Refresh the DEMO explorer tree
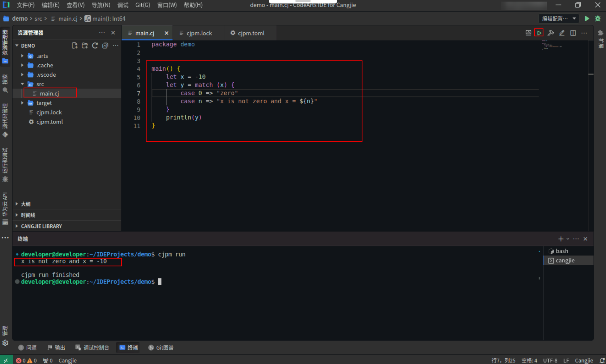Screen dimensions: 606x364 click(95, 46)
